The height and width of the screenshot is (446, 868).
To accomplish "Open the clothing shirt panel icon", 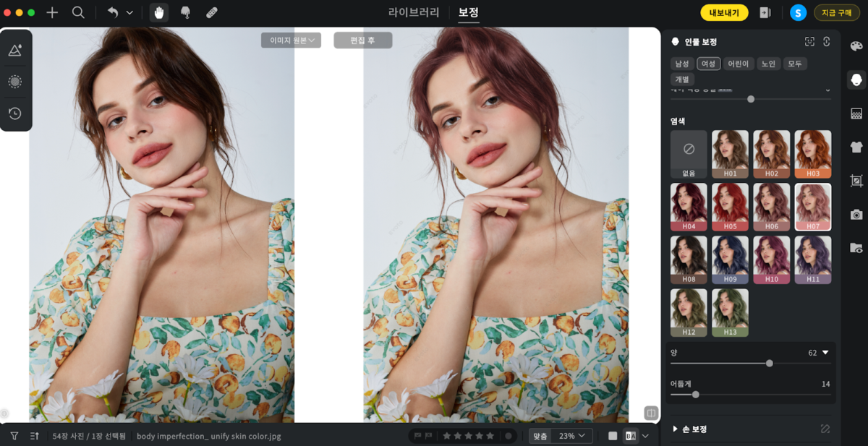I will click(x=856, y=147).
